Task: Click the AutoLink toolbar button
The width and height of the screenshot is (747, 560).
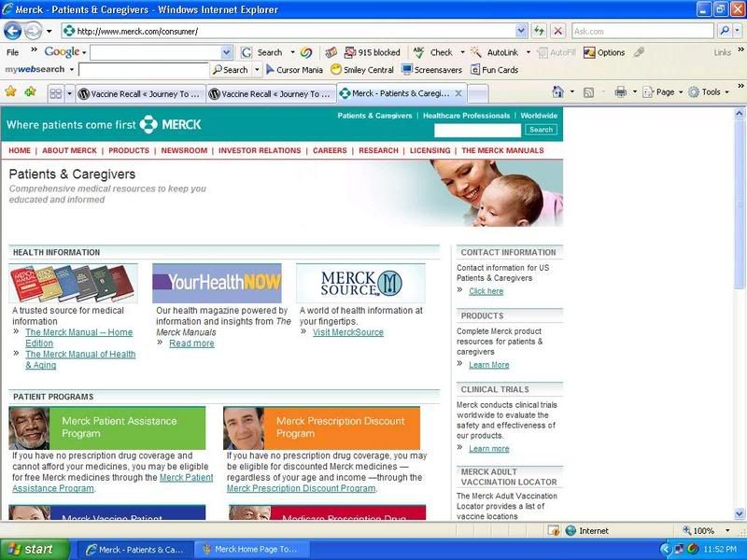Action: (495, 52)
